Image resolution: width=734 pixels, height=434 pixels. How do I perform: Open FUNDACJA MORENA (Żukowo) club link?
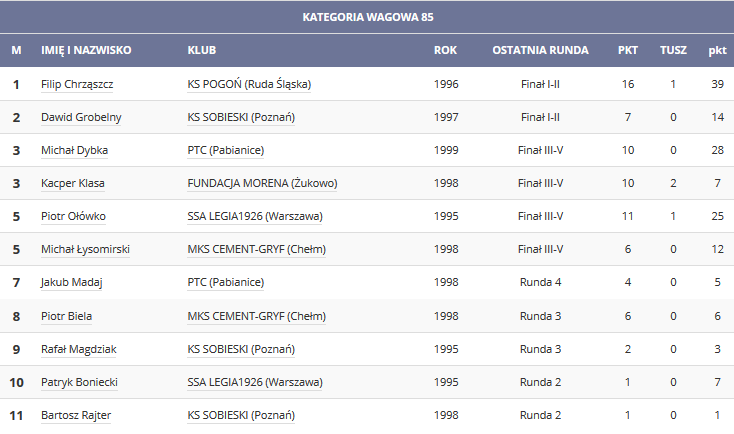click(x=262, y=183)
